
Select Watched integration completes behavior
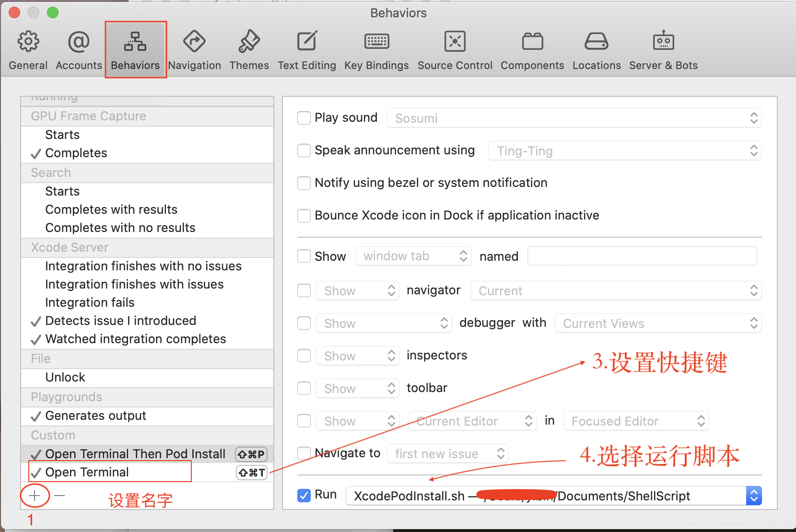tap(147, 339)
